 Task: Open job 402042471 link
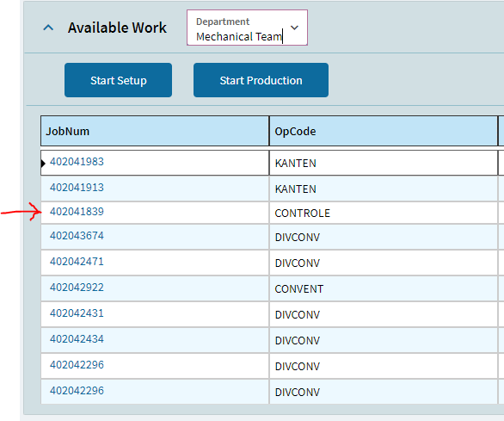point(77,262)
